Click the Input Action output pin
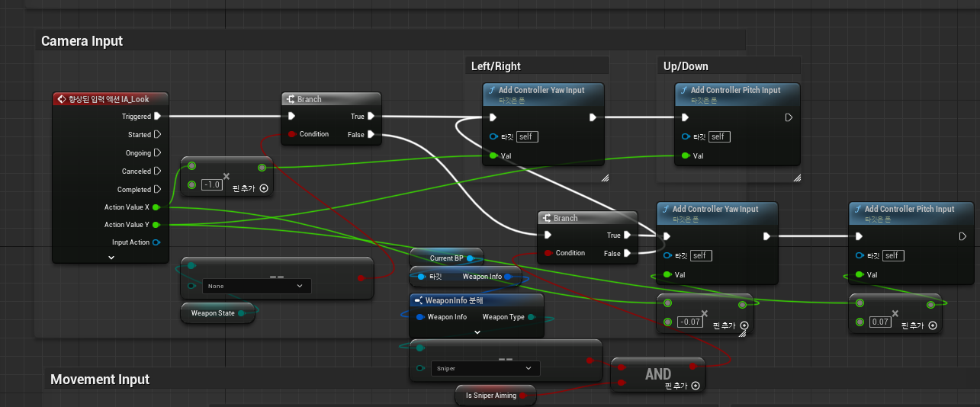 tap(156, 242)
